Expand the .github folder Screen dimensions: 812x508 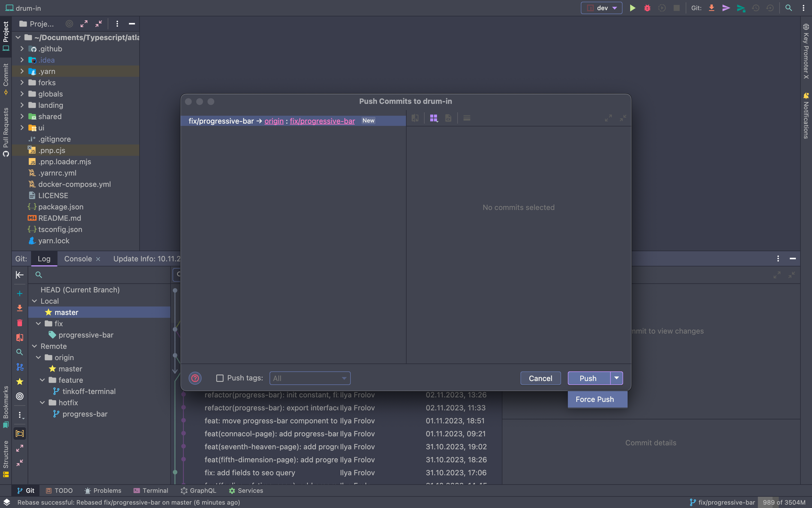(x=22, y=49)
